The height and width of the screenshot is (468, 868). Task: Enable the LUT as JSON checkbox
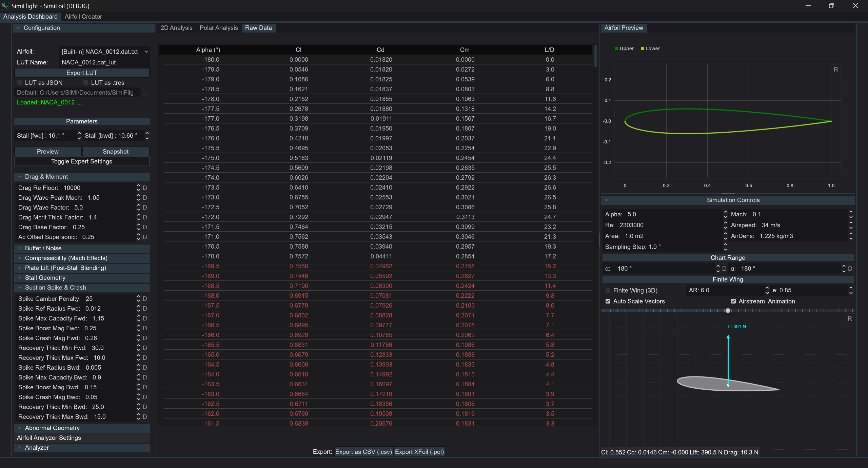[x=20, y=83]
